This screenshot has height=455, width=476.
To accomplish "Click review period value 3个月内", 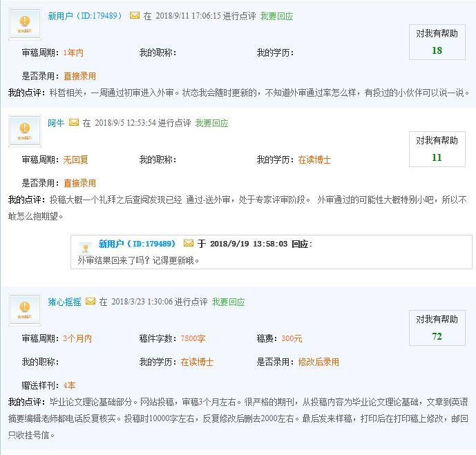I will coord(77,338).
